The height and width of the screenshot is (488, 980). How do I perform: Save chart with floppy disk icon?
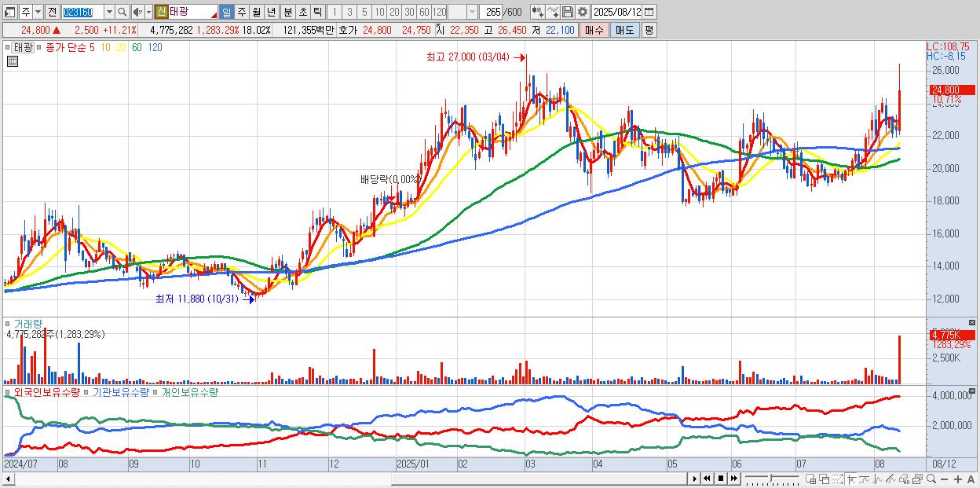pos(567,12)
